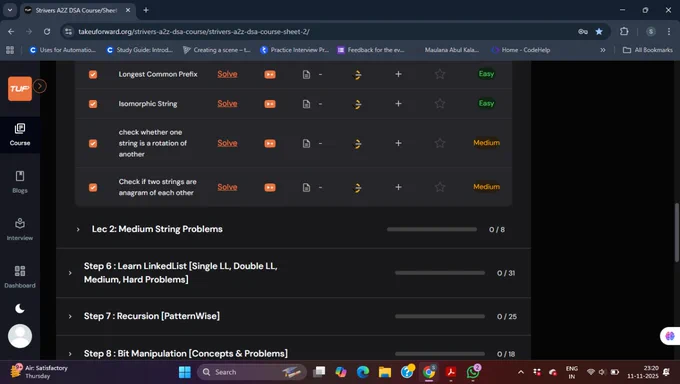
Task: Click Solve link for string rotation problem
Action: [227, 143]
